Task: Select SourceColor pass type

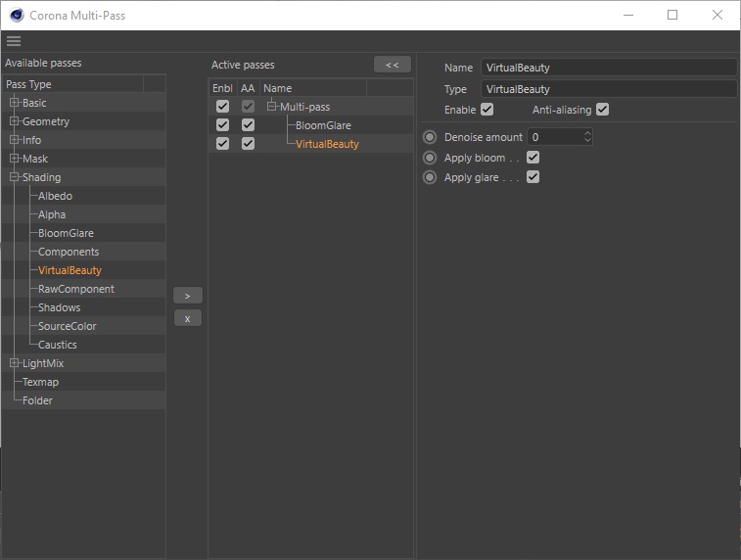Action: click(x=68, y=326)
